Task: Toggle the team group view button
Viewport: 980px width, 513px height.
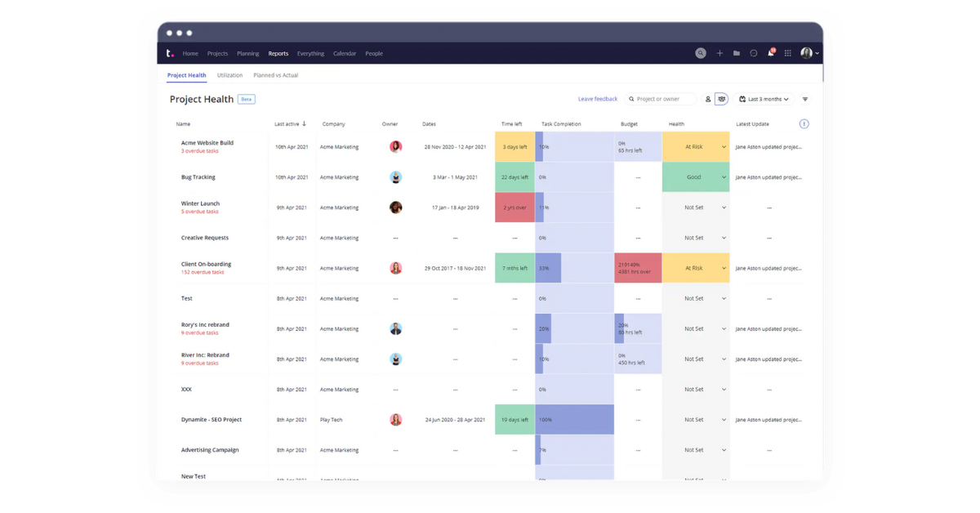Action: pyautogui.click(x=721, y=100)
